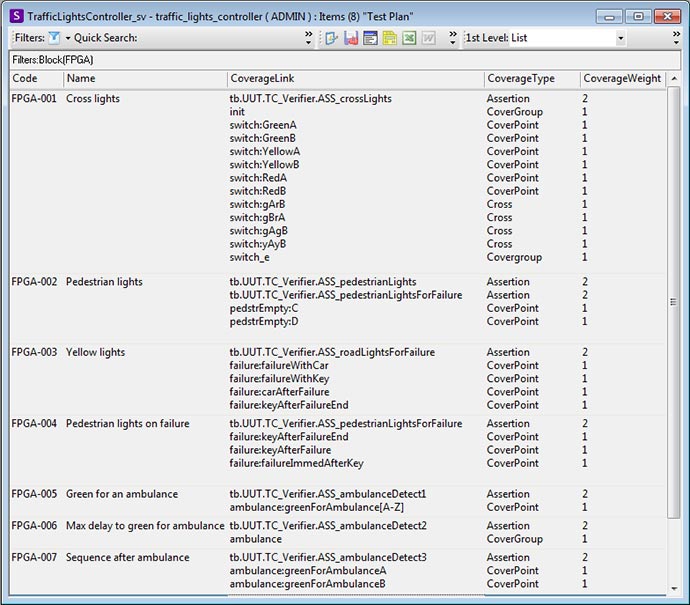This screenshot has width=690, height=605.
Task: Select the FPGA-003 row code
Action: click(x=34, y=352)
